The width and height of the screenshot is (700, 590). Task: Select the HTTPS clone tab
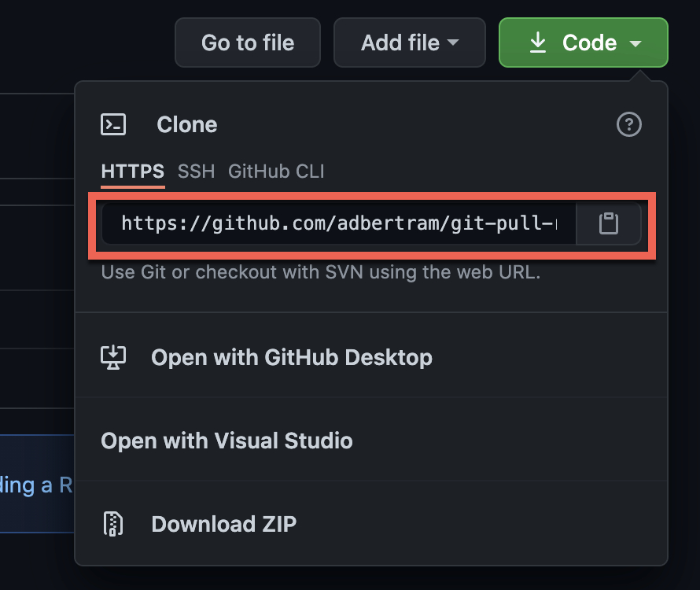133,171
